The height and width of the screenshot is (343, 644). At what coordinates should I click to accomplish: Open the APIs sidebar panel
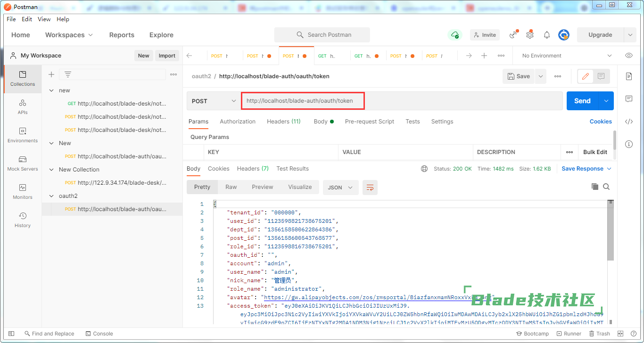click(x=23, y=107)
